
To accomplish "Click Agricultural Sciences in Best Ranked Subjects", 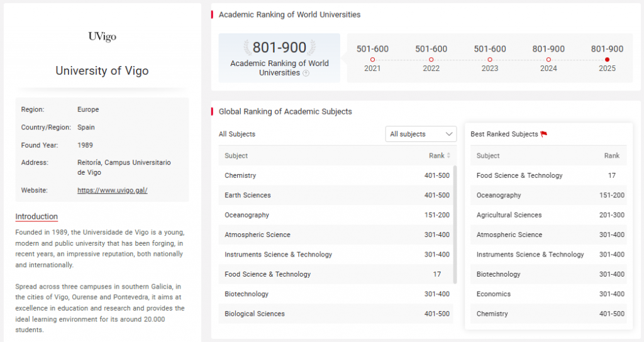I will pyautogui.click(x=509, y=215).
